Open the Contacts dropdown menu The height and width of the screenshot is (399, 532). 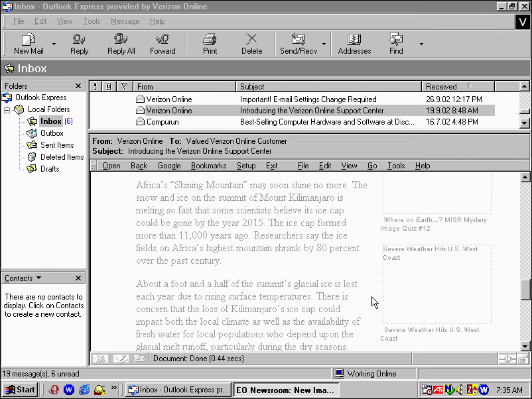tap(23, 278)
